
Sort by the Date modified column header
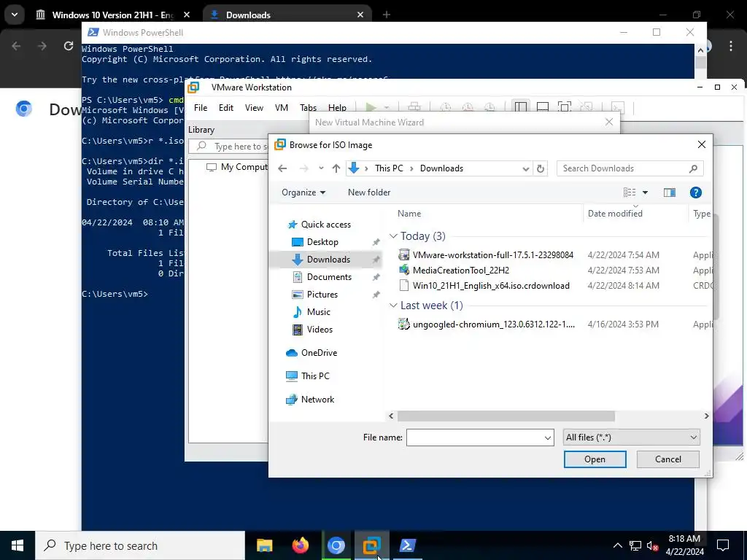coord(614,214)
